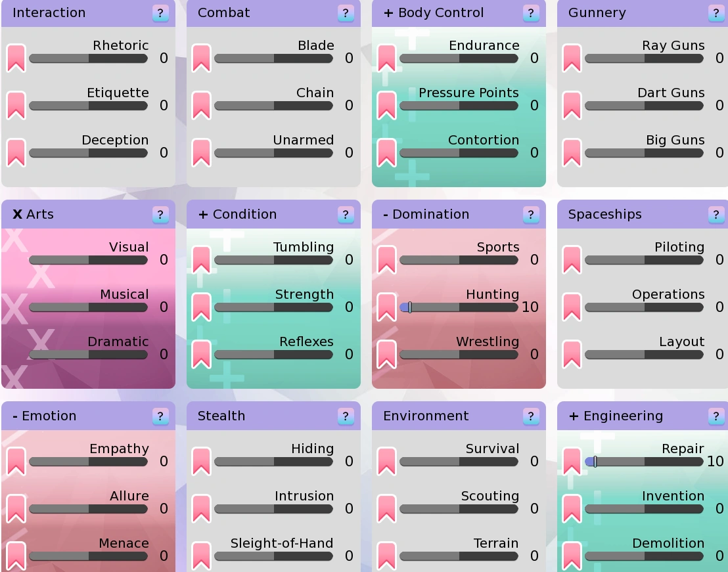Click the Strength skill slider bar

[x=273, y=307]
